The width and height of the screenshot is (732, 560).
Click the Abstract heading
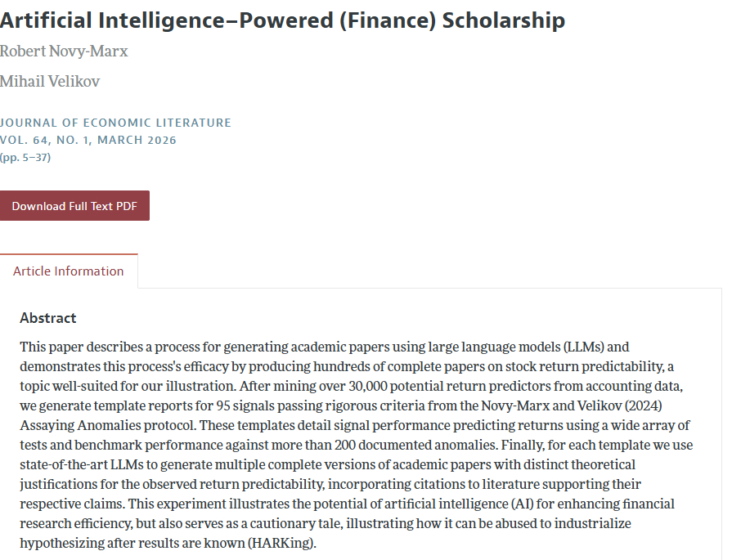pyautogui.click(x=48, y=318)
